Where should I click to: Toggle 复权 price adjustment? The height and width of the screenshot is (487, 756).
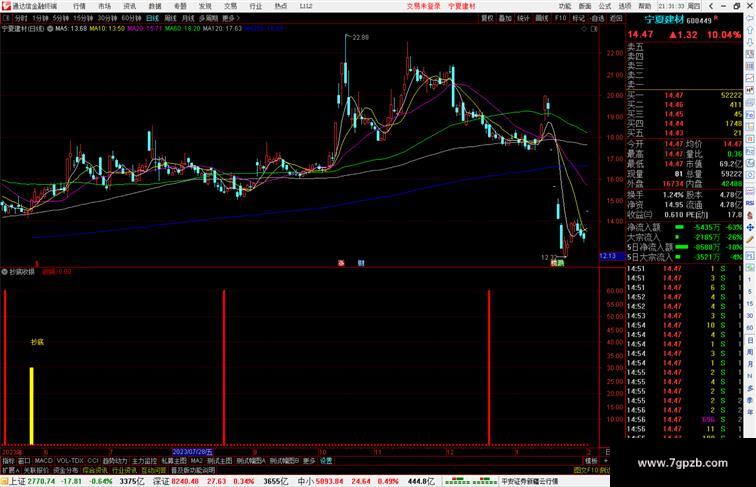[x=487, y=18]
